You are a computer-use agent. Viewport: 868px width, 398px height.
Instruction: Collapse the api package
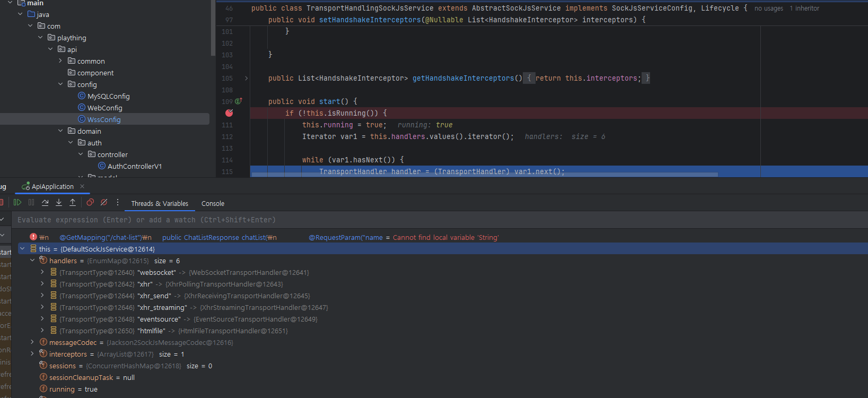(50, 49)
